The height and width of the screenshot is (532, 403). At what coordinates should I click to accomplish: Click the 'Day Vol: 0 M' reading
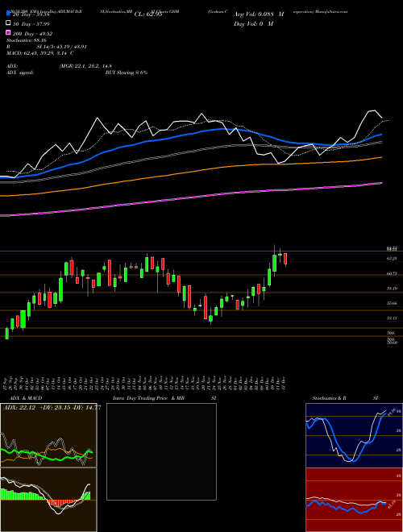(253, 23)
